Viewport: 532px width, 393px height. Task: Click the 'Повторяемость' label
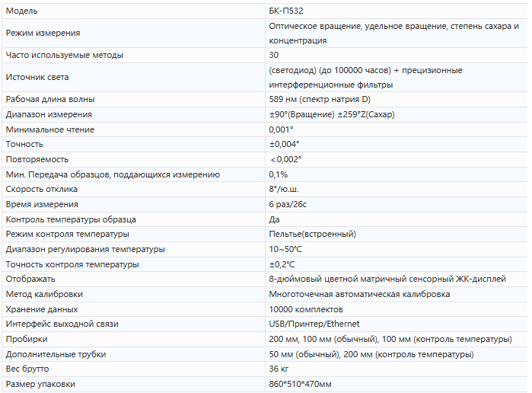point(37,159)
